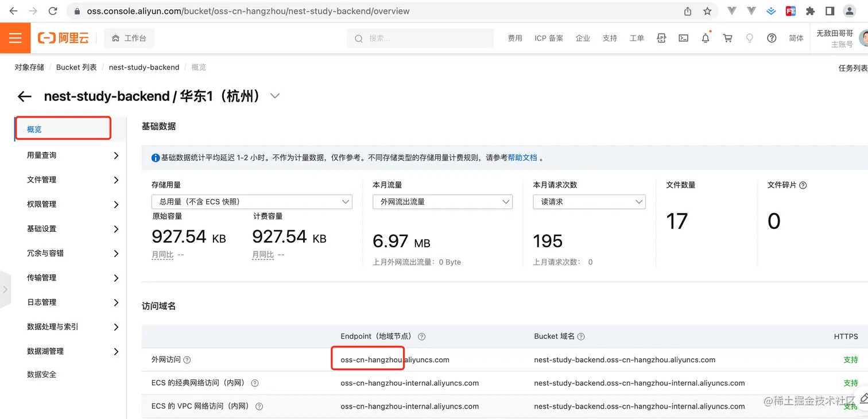Toggle browser side panel icon

pyautogui.click(x=830, y=11)
